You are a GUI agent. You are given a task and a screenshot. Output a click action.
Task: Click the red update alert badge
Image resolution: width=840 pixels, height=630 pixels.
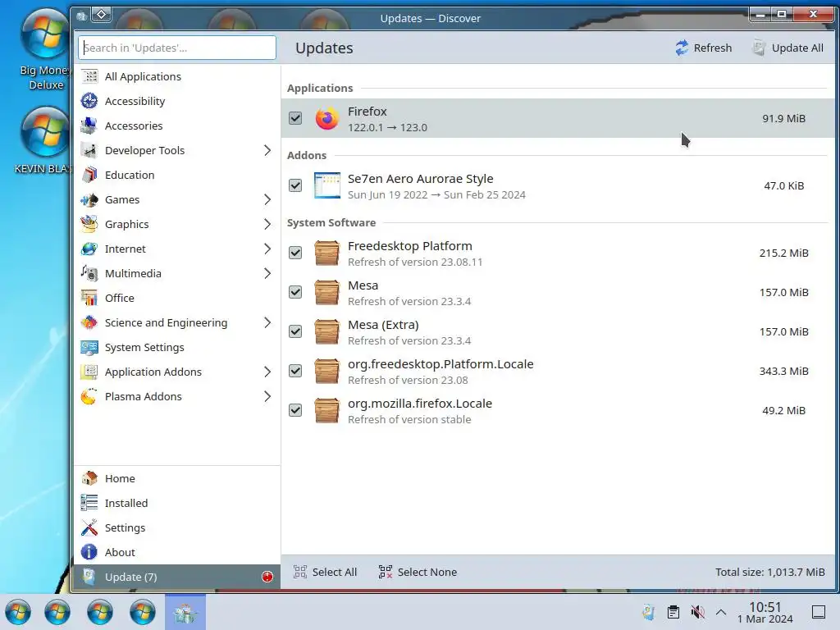point(267,577)
